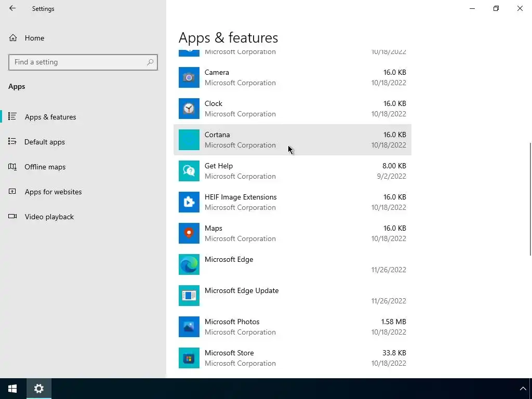Click the Microsoft Photos icon
Image resolution: width=532 pixels, height=399 pixels.
189,327
